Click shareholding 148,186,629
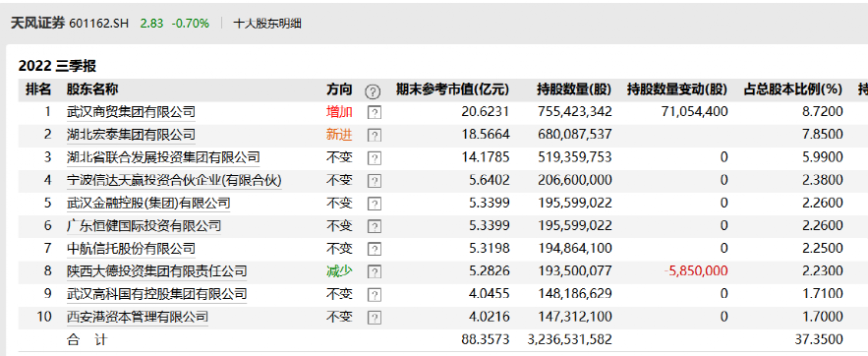The width and height of the screenshot is (868, 356). coord(575,293)
